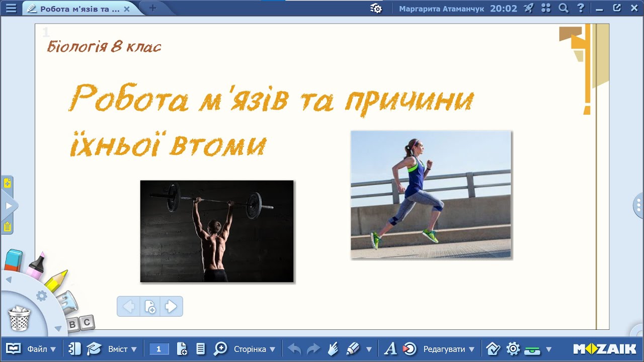The image size is (644, 362).
Task: Click the graduation cap icon
Action: tap(94, 348)
